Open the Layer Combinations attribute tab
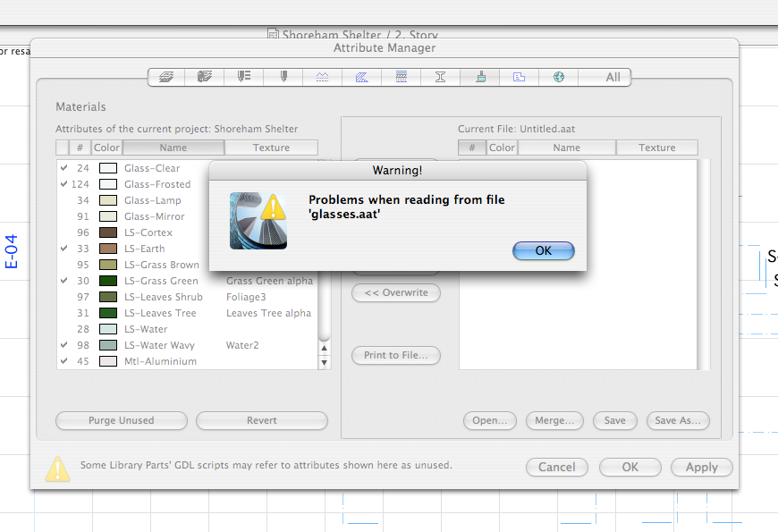The width and height of the screenshot is (778, 532). [x=205, y=77]
